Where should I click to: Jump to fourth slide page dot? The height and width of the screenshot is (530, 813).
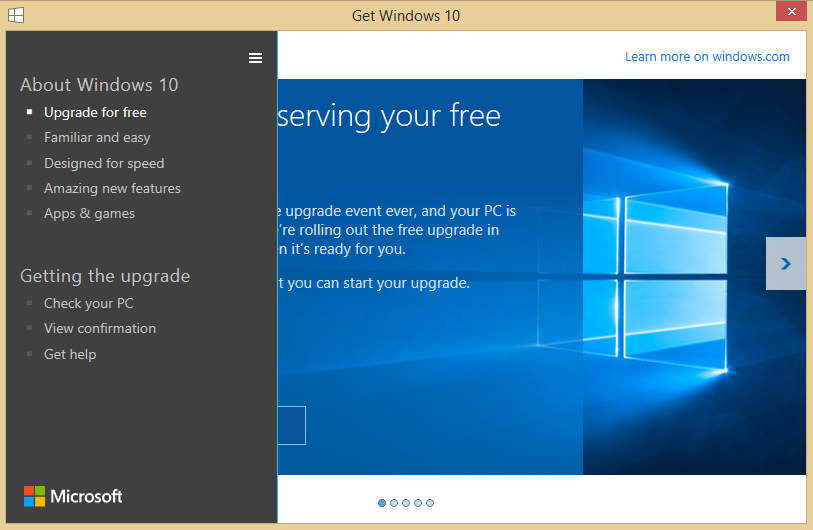coord(418,503)
